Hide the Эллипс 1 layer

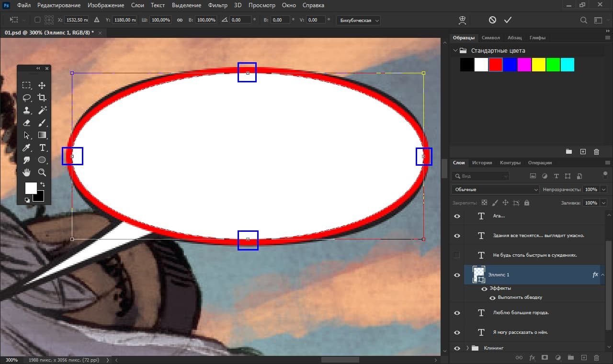tap(456, 274)
